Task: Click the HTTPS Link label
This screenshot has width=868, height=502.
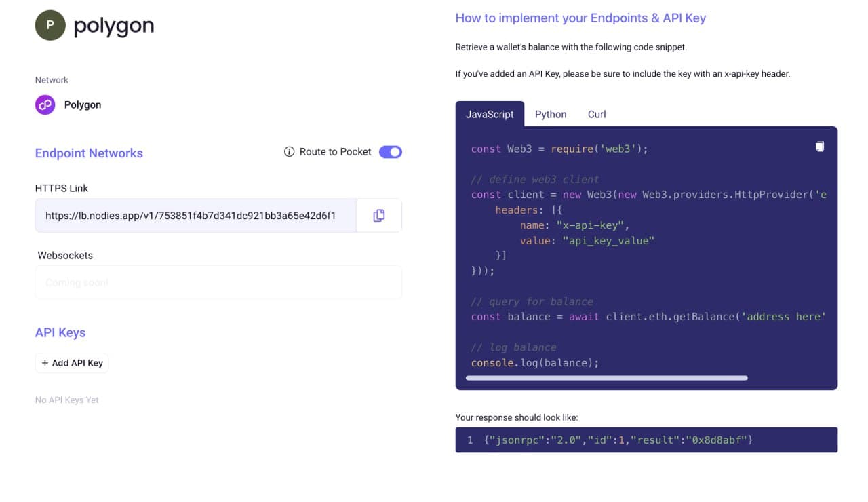Action: [x=62, y=189]
